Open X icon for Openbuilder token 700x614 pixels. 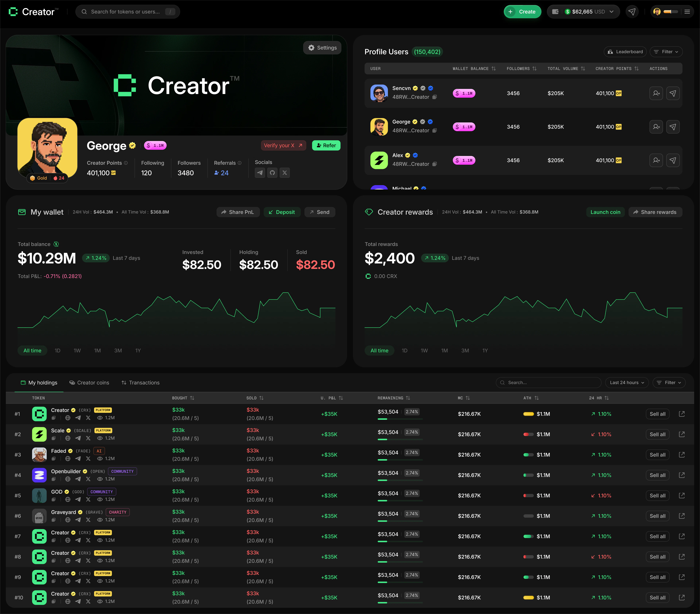[x=88, y=479]
